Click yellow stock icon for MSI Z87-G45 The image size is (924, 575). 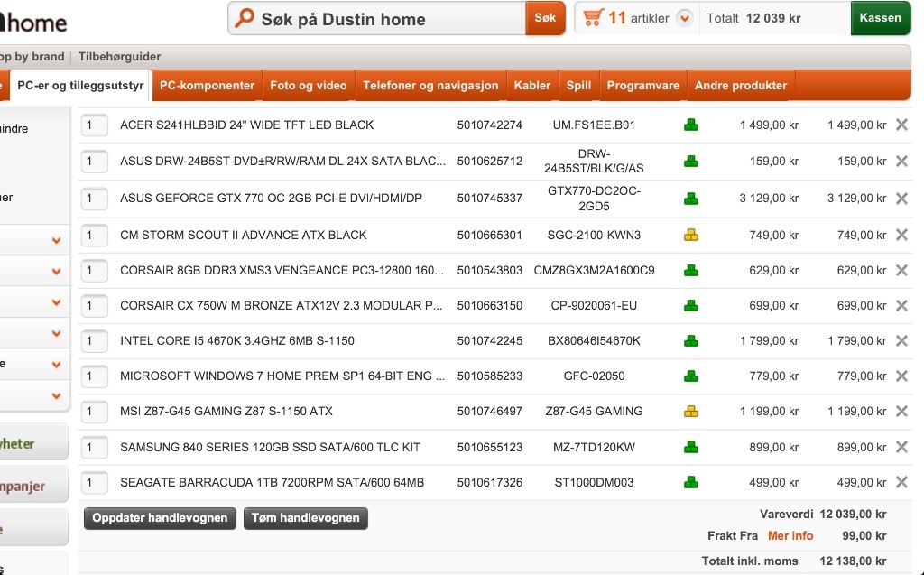pos(691,412)
